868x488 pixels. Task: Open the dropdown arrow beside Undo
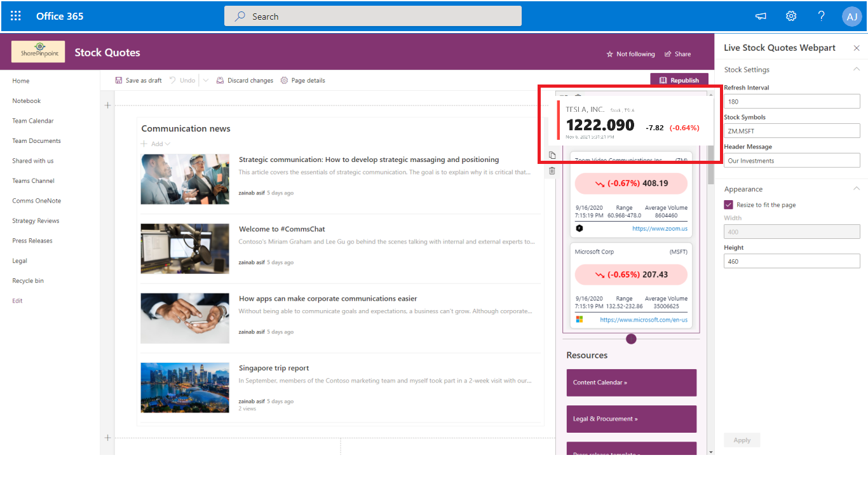click(x=206, y=81)
